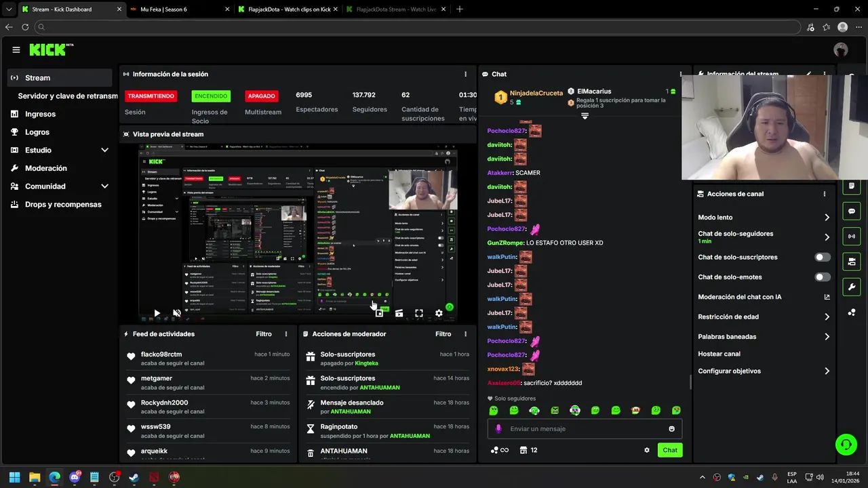Click chat message 'LO ESTAFO OTRO USER XD'
The width and height of the screenshot is (868, 488).
tap(564, 243)
